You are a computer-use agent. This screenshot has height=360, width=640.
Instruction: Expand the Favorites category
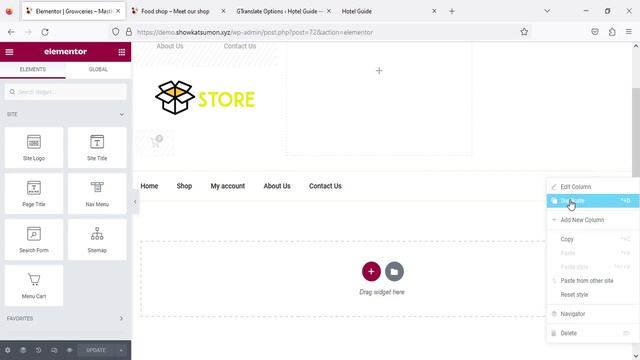pyautogui.click(x=121, y=318)
